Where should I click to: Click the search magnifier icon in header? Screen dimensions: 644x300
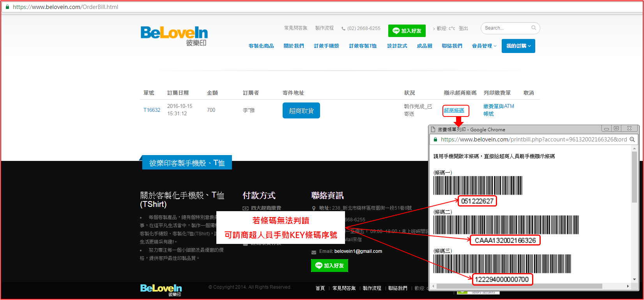click(534, 28)
